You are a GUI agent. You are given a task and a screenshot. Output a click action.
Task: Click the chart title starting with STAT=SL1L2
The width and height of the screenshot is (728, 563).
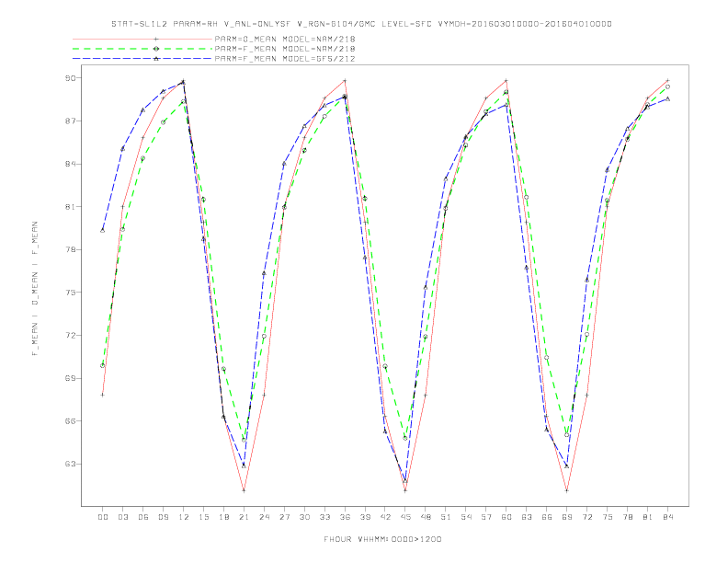tap(361, 24)
